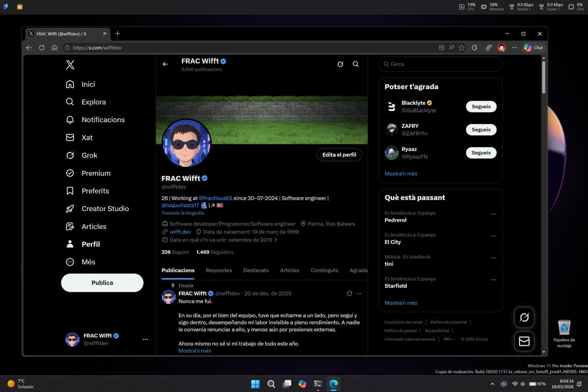Open account switcher options beside @wifftdev

(x=145, y=339)
